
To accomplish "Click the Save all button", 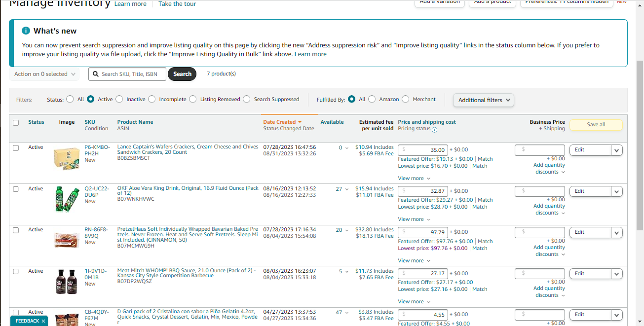I will (x=596, y=125).
